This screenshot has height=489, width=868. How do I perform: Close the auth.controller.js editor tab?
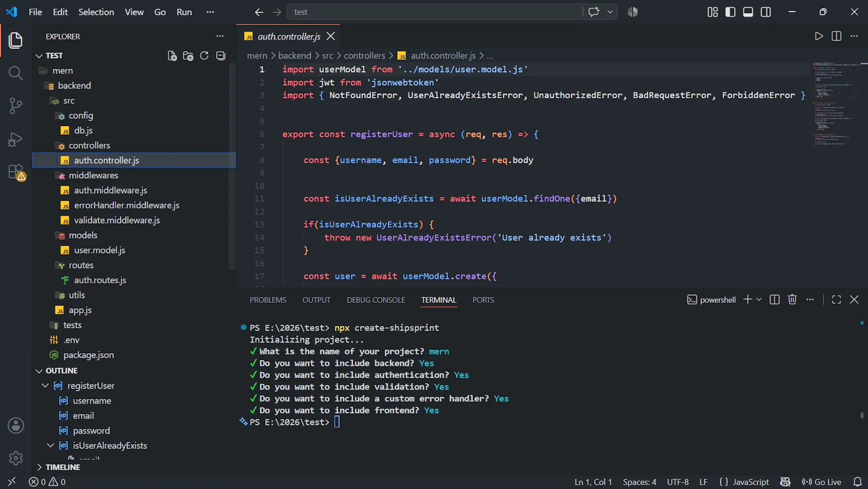330,36
